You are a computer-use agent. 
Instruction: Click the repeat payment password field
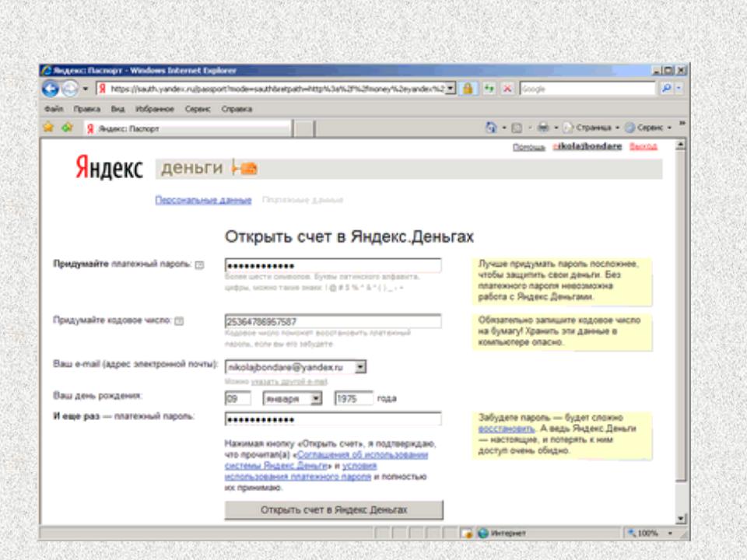[333, 419]
